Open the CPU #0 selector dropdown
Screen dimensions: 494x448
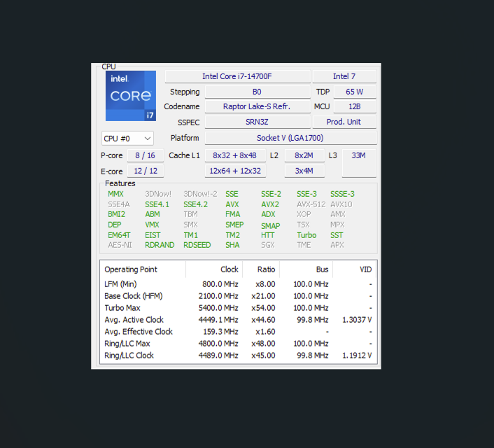click(127, 139)
